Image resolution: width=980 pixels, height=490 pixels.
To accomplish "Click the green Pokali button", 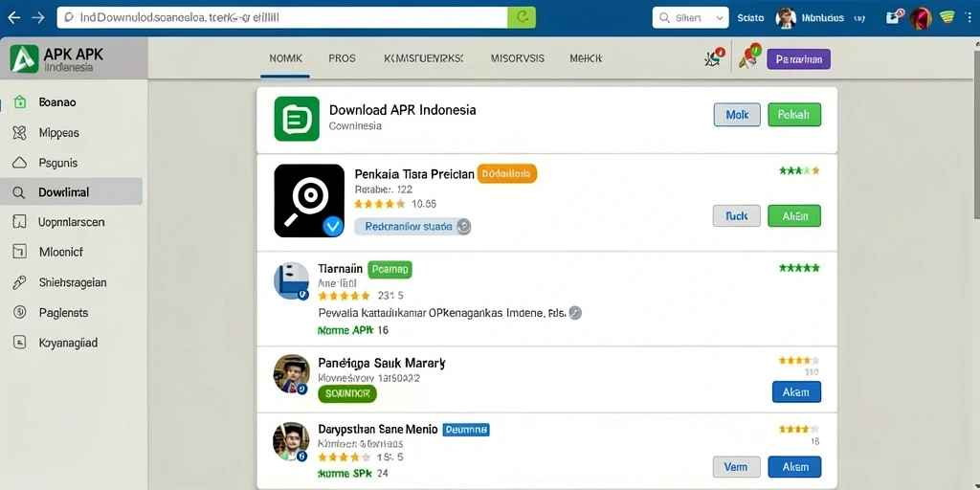I will tap(793, 115).
